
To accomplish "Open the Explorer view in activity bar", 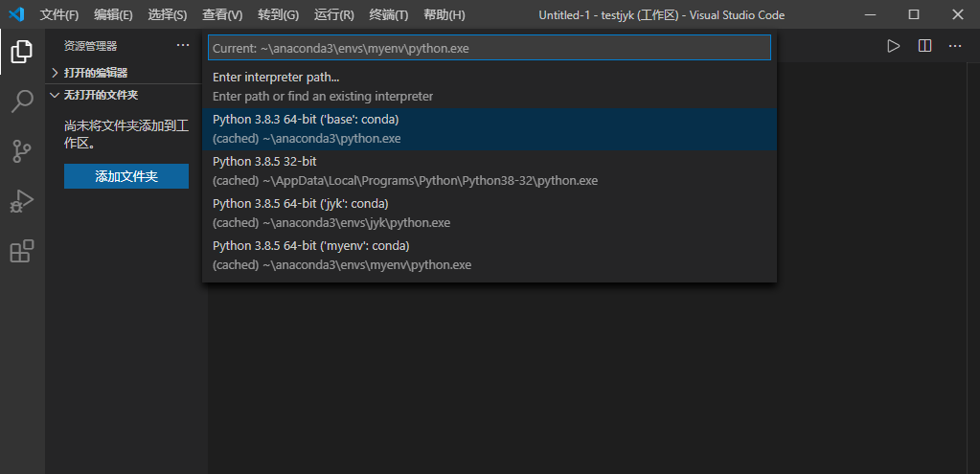I will click(x=22, y=51).
